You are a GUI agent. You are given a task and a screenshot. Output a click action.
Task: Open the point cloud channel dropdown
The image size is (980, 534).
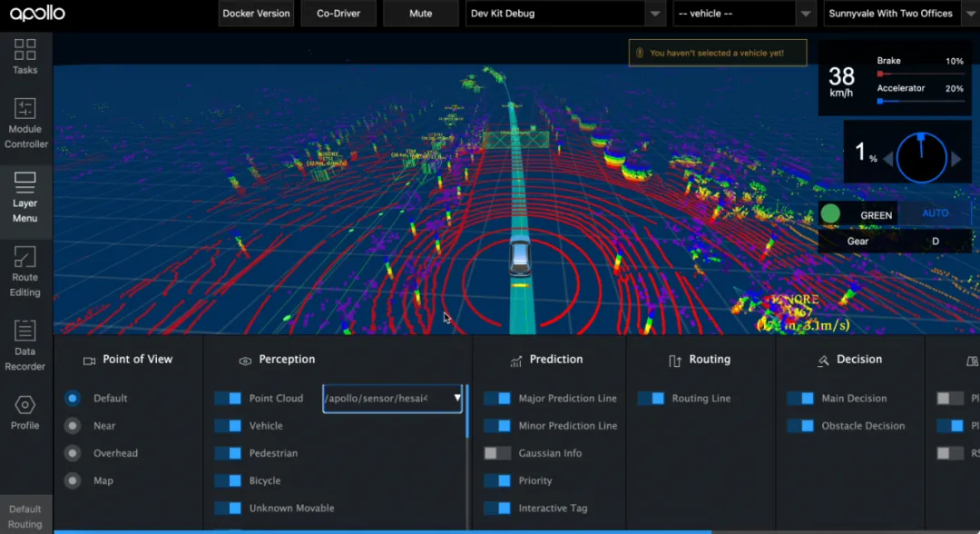pyautogui.click(x=393, y=399)
